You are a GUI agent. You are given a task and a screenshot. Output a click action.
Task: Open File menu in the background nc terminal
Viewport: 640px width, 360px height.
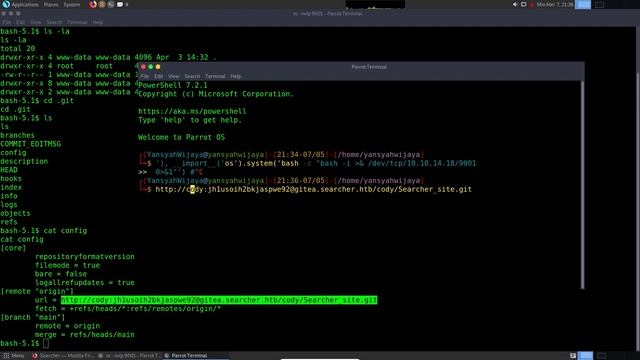click(7, 22)
